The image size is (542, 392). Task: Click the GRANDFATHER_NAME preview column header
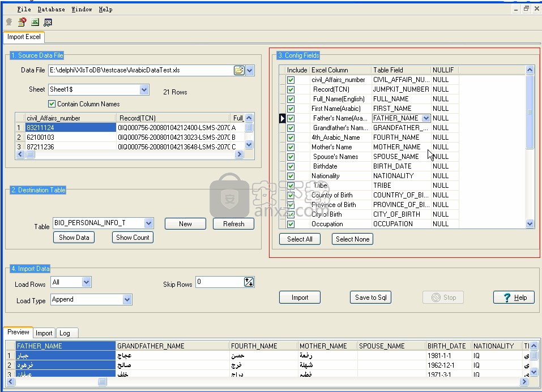coord(173,346)
